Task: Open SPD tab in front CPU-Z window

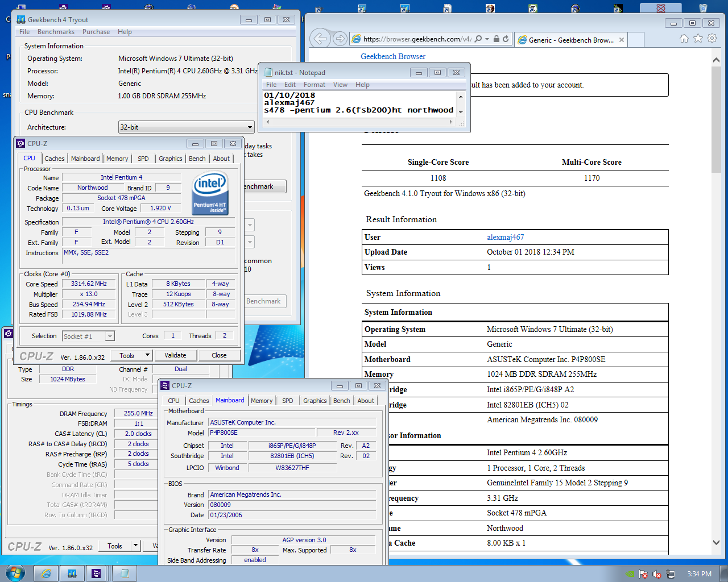Action: (143, 159)
